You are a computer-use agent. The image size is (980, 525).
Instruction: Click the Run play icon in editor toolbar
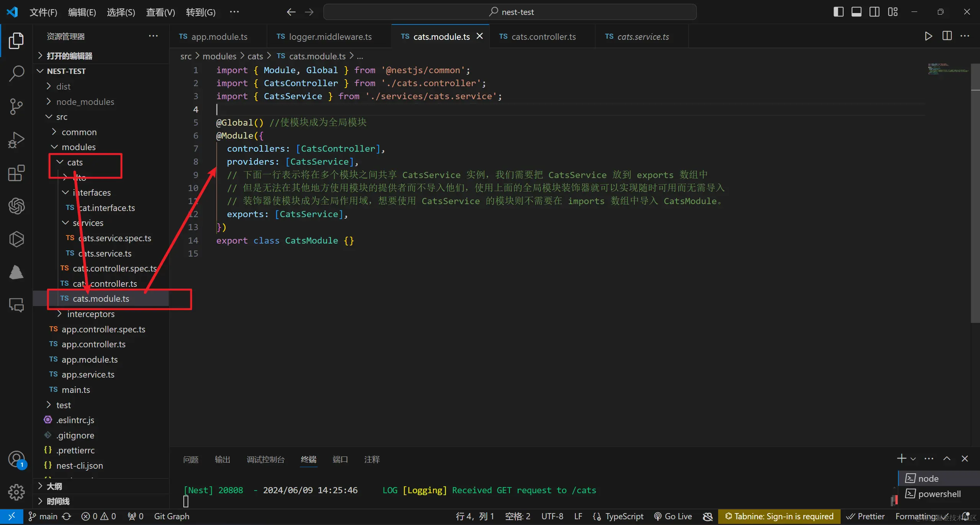928,36
